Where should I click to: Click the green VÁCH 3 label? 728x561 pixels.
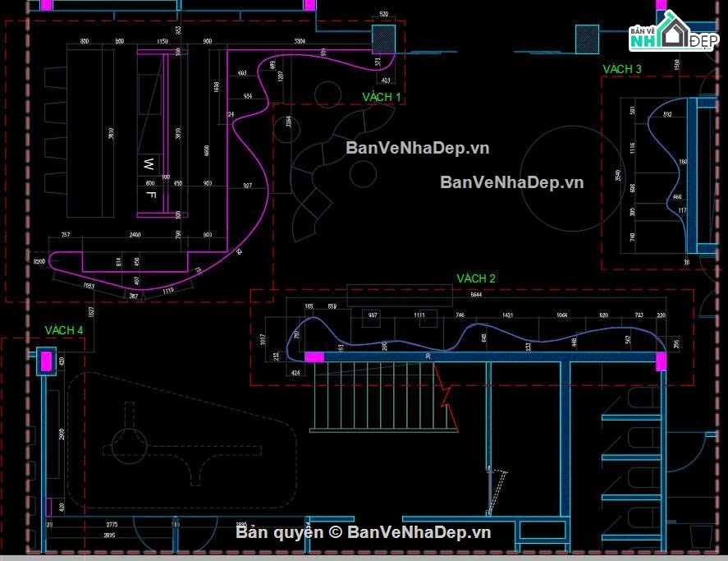pos(621,69)
